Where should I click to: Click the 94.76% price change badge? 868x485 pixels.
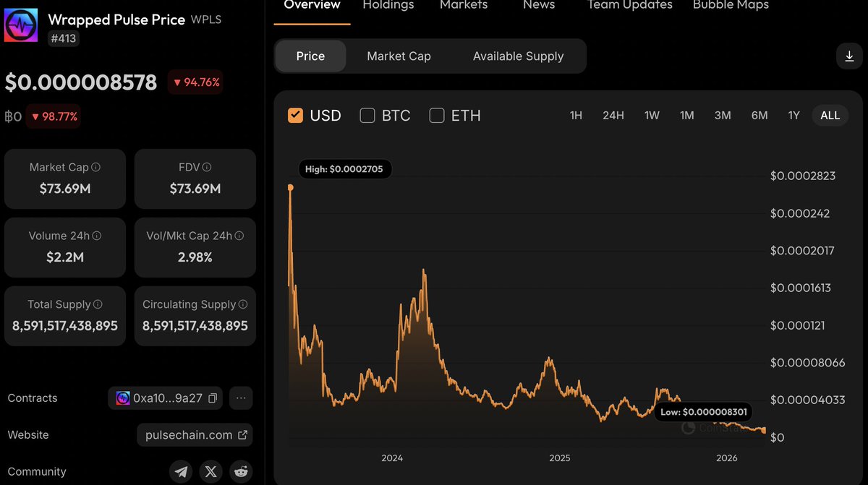tap(195, 82)
